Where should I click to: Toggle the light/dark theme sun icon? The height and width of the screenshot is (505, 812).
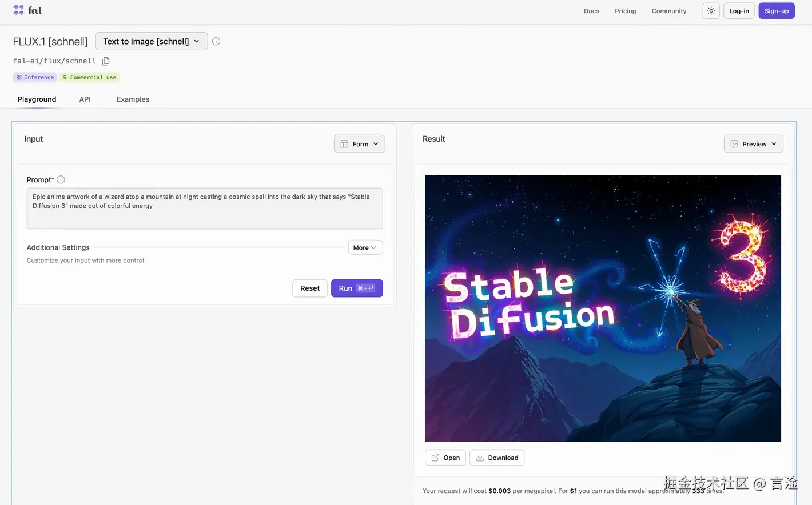pos(711,11)
